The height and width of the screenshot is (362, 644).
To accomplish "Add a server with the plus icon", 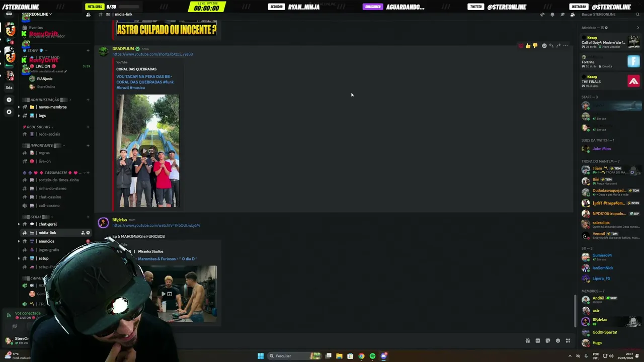I will click(x=9, y=100).
